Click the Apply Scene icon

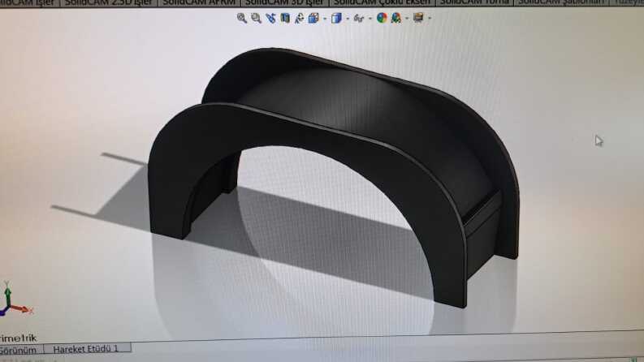tap(396, 18)
